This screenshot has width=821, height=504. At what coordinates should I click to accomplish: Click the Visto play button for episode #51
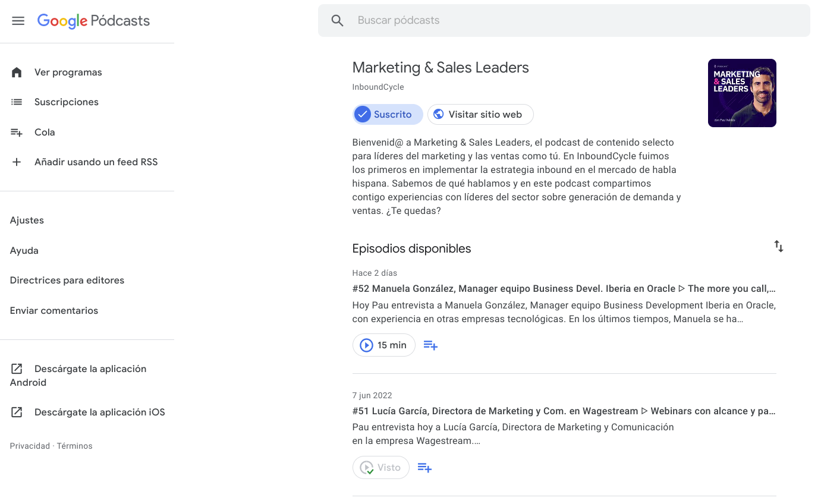pos(381,468)
